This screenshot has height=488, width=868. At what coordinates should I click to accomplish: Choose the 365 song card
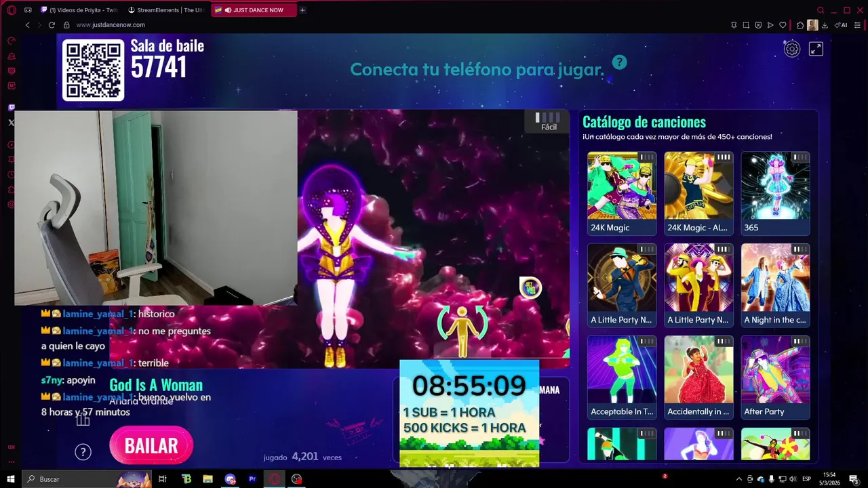pos(775,193)
